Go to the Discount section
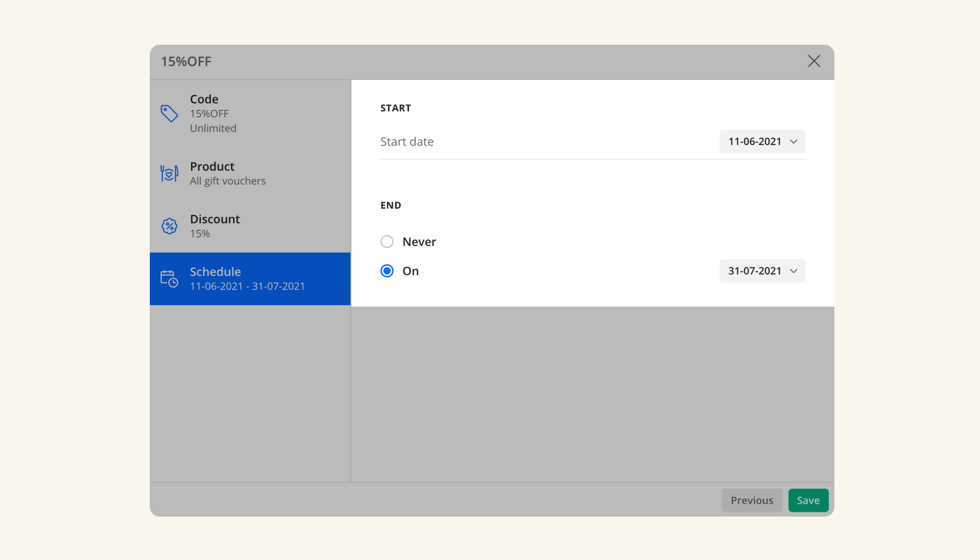980x560 pixels. [215, 219]
